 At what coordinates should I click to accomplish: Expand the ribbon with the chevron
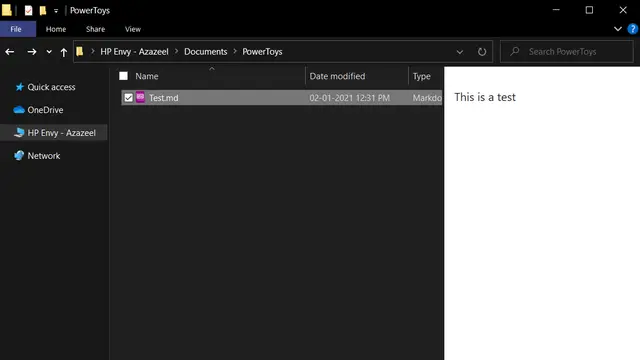[x=618, y=29]
